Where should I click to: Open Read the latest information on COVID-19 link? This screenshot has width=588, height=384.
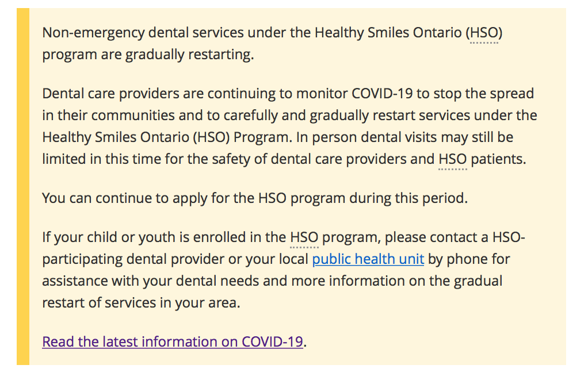tap(173, 341)
